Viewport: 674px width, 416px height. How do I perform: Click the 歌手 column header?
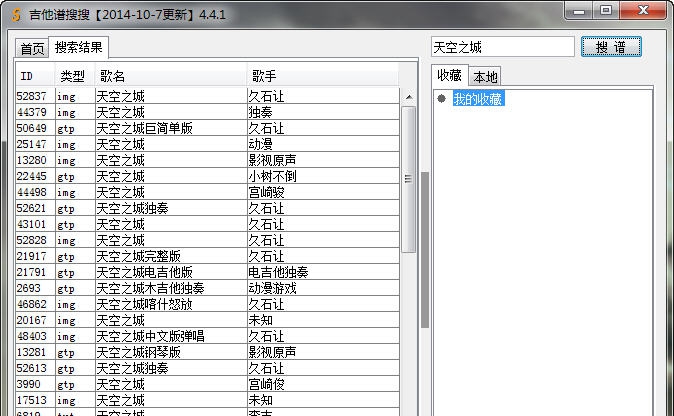coord(323,76)
